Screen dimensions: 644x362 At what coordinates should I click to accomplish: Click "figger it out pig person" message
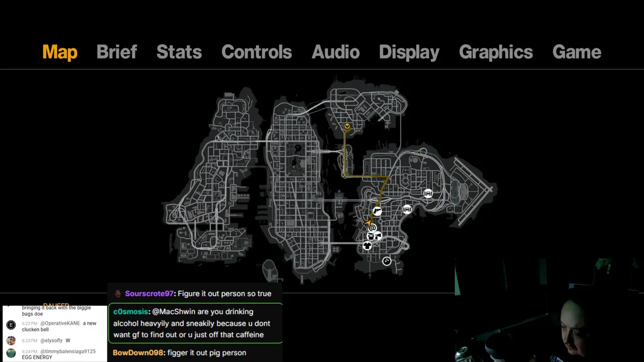(x=207, y=353)
